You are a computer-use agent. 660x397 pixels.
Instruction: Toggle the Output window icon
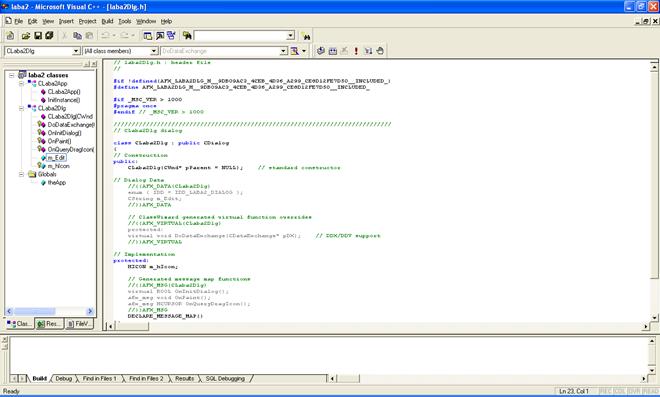[160, 36]
